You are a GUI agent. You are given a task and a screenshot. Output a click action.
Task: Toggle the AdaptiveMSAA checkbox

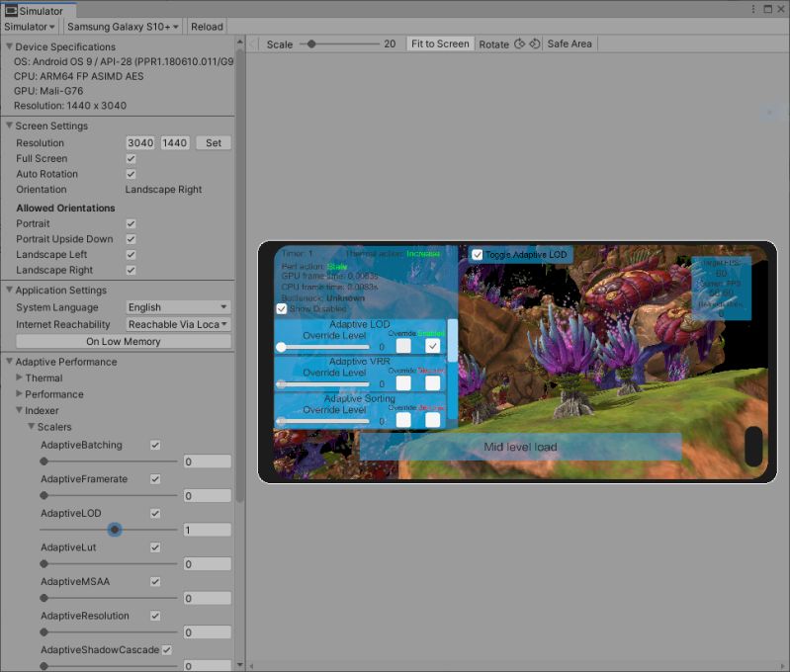coord(155,582)
